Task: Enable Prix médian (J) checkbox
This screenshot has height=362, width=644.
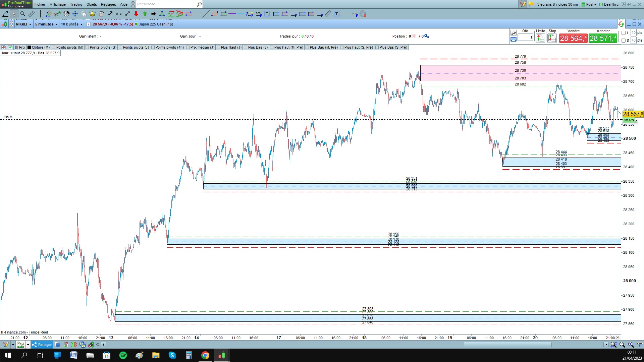Action: pyautogui.click(x=188, y=47)
